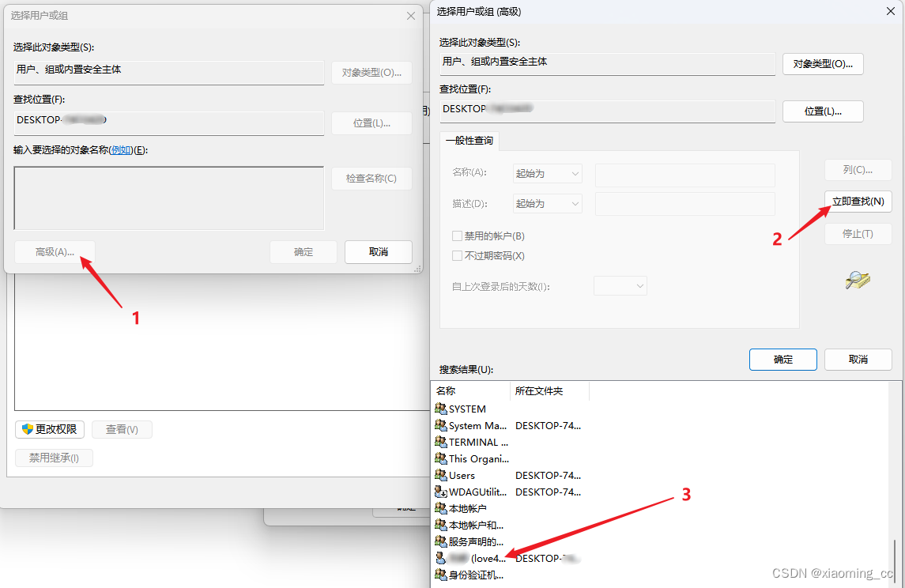The height and width of the screenshot is (588, 905).
Task: Click 高级(A)... button in left dialog
Action: [55, 252]
